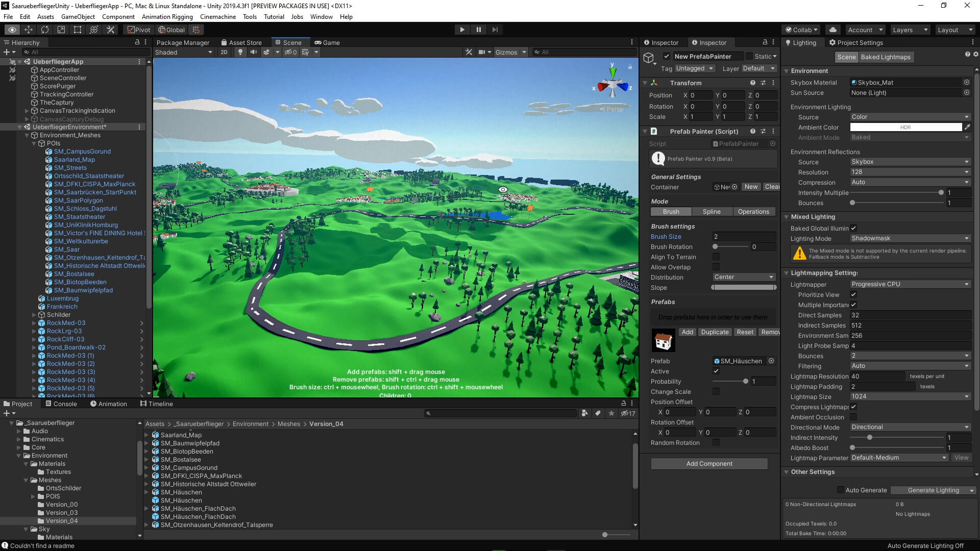Viewport: 980px width, 551px height.
Task: Toggle scene effects icon in Scene toolbar
Action: click(266, 52)
